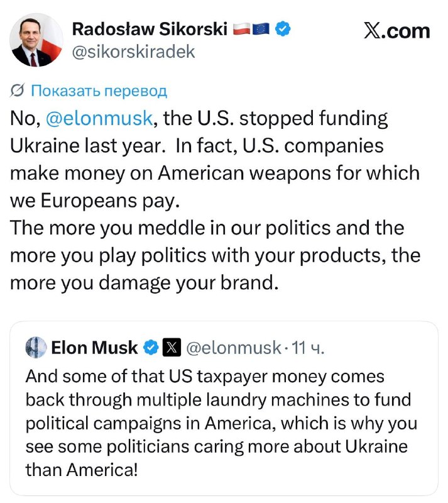
Task: Open Radosław Sikorski's profile picture
Action: pyautogui.click(x=36, y=40)
